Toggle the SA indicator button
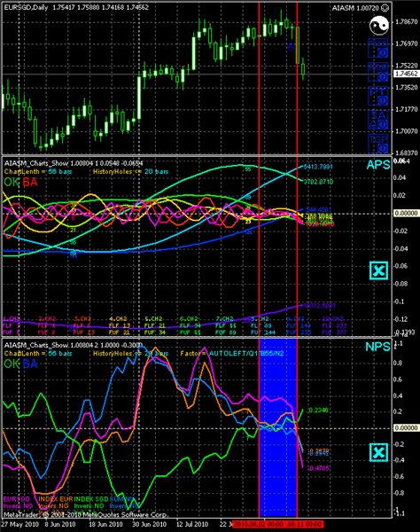420x532 pixels. click(x=378, y=120)
